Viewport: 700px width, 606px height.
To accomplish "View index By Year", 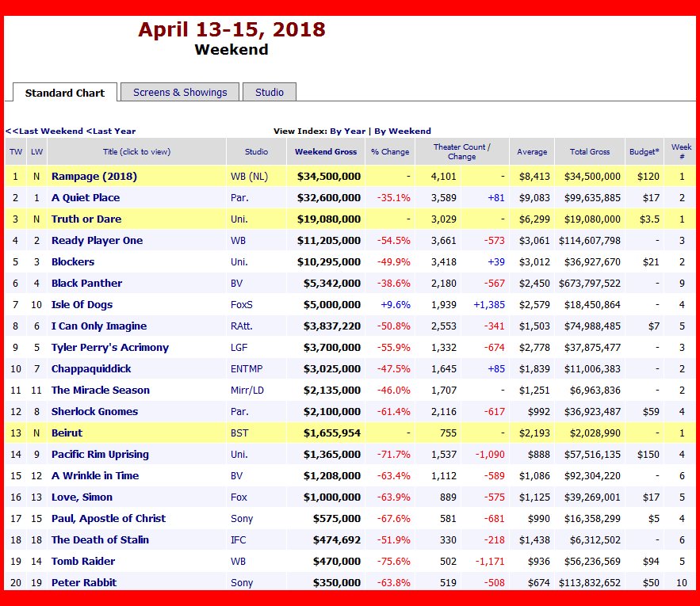I will coord(348,131).
